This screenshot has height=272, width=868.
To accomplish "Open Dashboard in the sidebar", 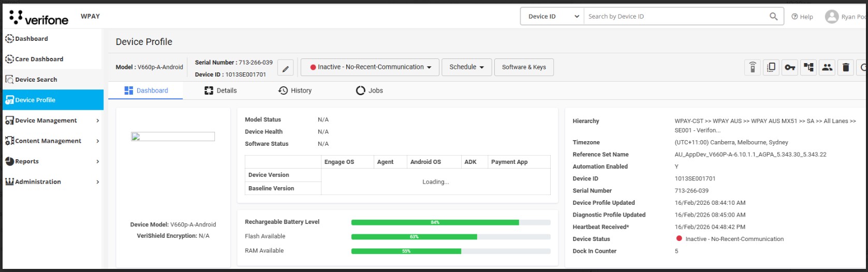I will tap(52, 39).
